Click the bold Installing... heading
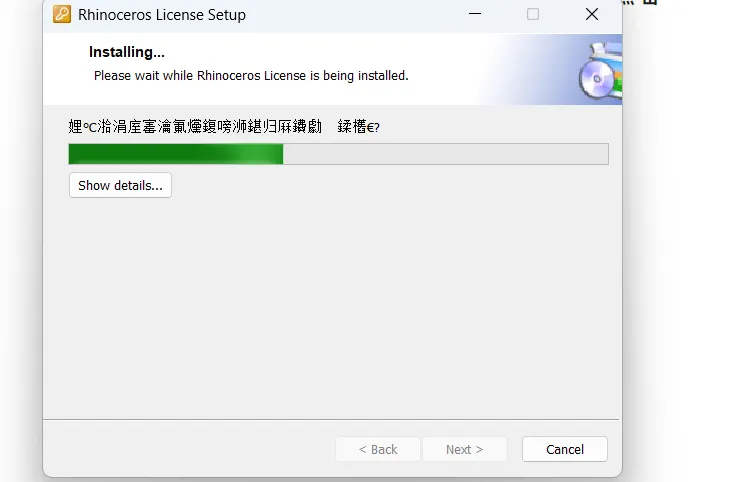Screen dimensions: 754x482 [127, 52]
